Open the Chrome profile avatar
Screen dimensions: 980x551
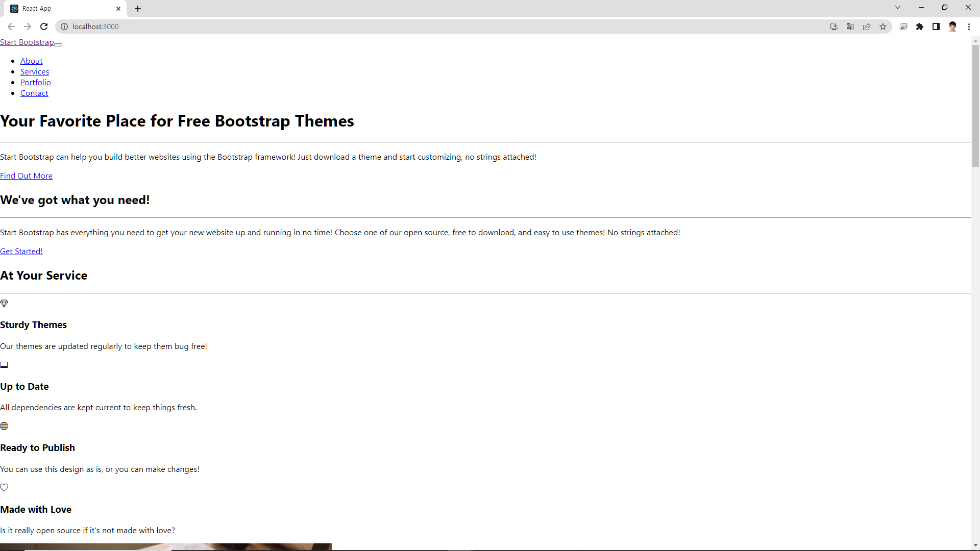click(952, 27)
